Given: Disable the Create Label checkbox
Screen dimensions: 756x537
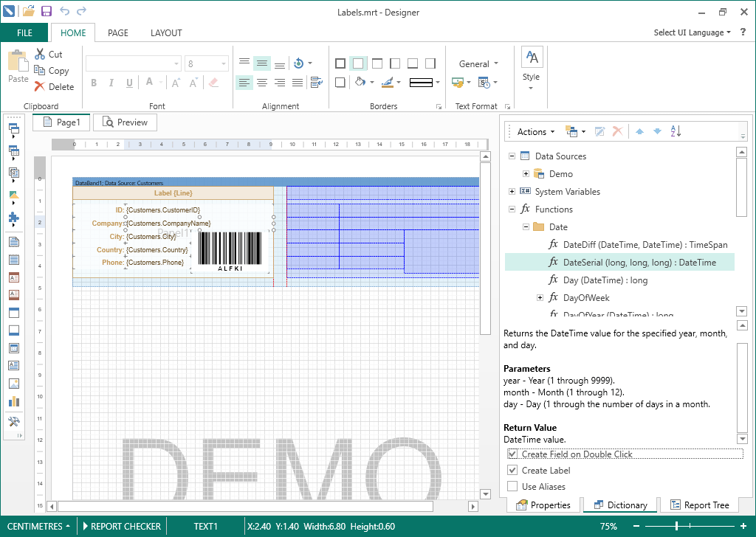Looking at the screenshot, I should coord(512,470).
